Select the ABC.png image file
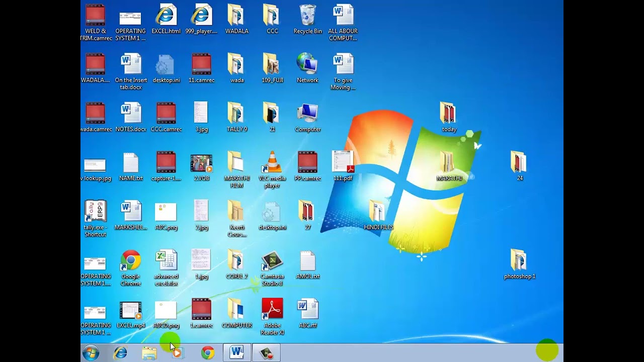The height and width of the screenshot is (362, 644). [x=166, y=215]
